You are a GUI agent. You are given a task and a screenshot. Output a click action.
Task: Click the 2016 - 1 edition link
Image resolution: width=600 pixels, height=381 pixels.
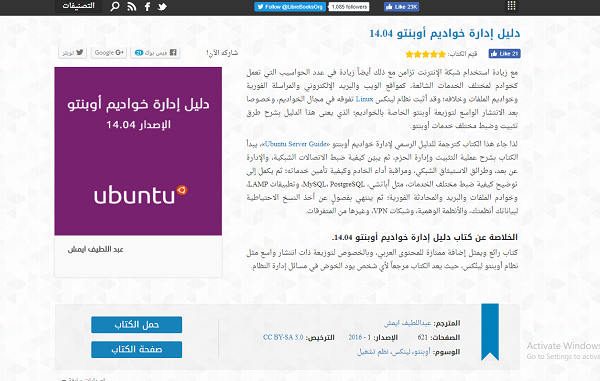coord(359,337)
